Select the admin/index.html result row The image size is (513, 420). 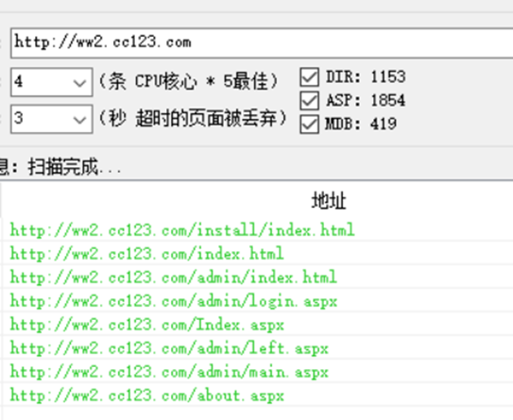pyautogui.click(x=258, y=277)
